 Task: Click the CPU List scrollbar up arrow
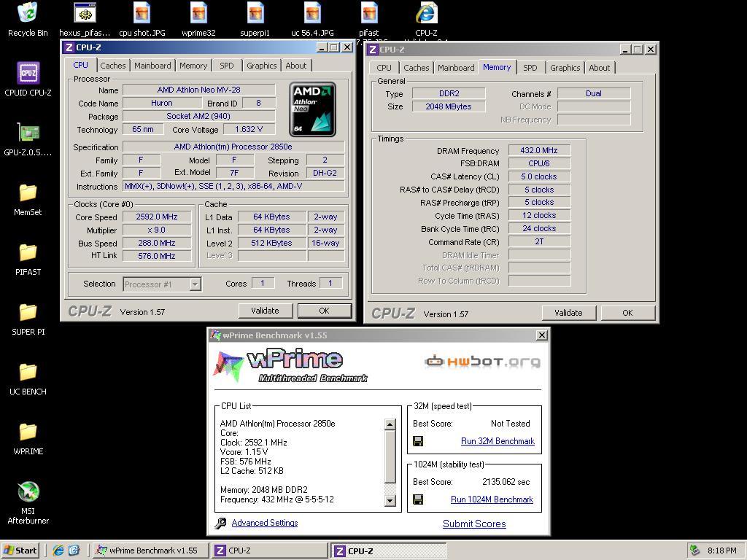click(x=390, y=424)
